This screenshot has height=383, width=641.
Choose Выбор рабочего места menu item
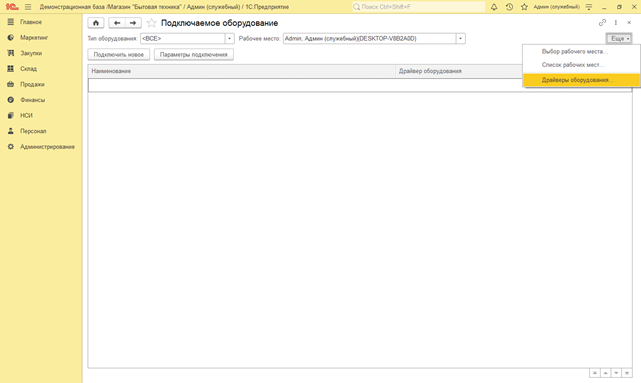click(581, 52)
